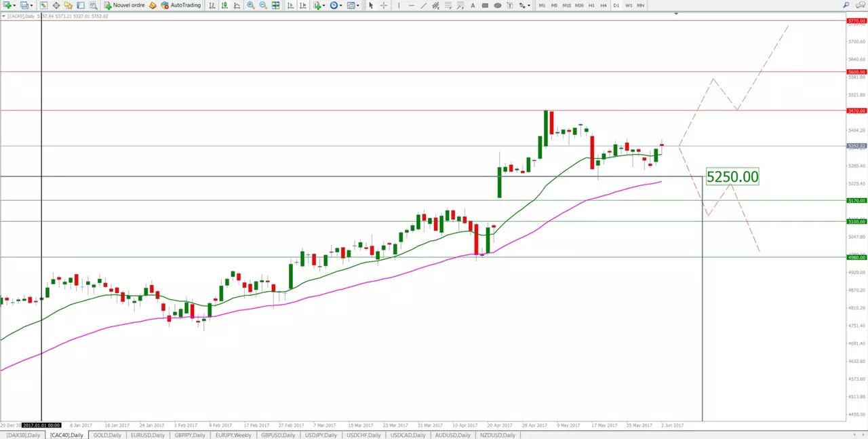Set timeframe to W1
868x439 pixels.
(628, 5)
